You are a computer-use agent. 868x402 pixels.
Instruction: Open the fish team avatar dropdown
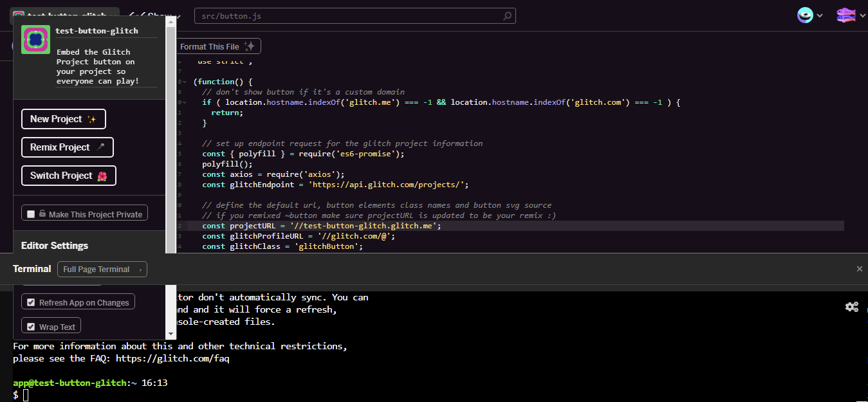point(851,15)
